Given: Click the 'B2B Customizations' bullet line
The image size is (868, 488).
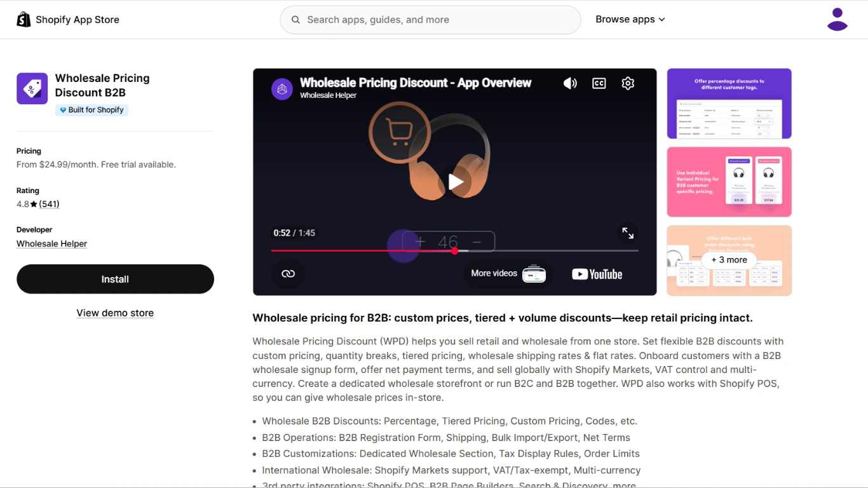Looking at the screenshot, I should point(451,454).
